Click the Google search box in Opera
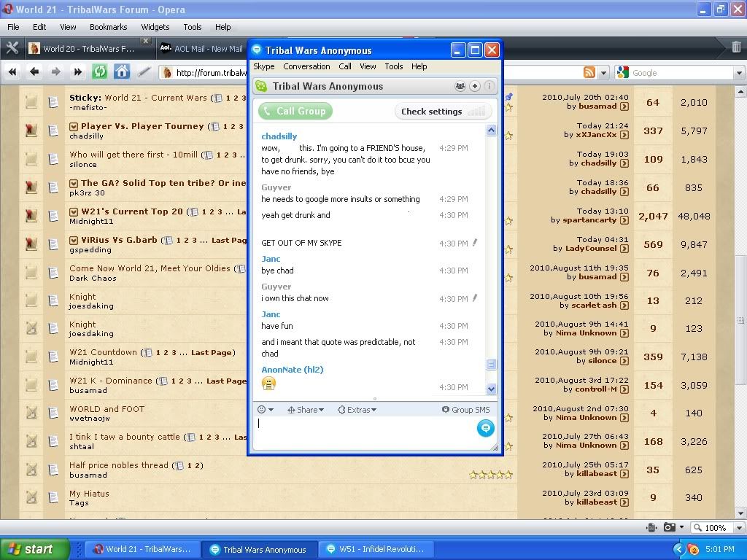This screenshot has width=747, height=560. pyautogui.click(x=683, y=73)
